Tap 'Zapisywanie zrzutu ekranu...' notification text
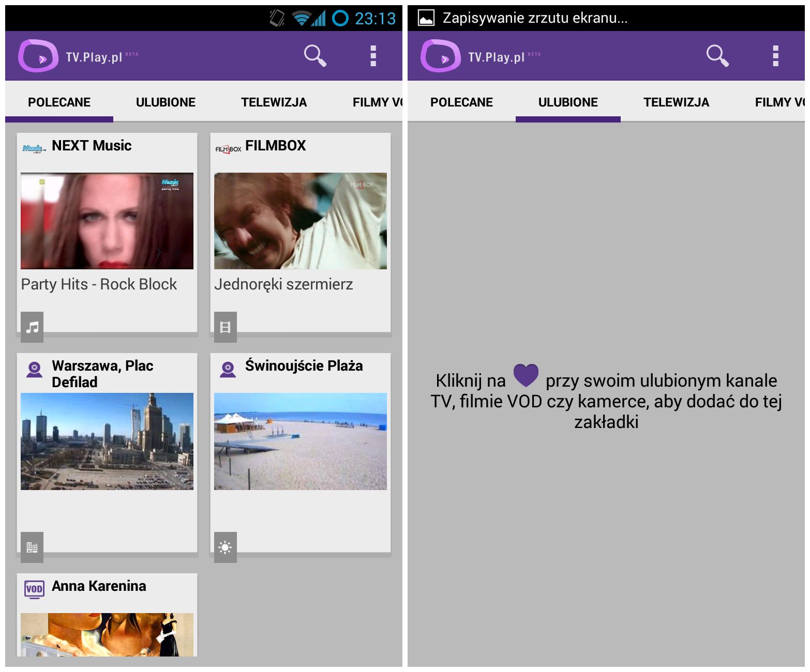 pyautogui.click(x=535, y=18)
